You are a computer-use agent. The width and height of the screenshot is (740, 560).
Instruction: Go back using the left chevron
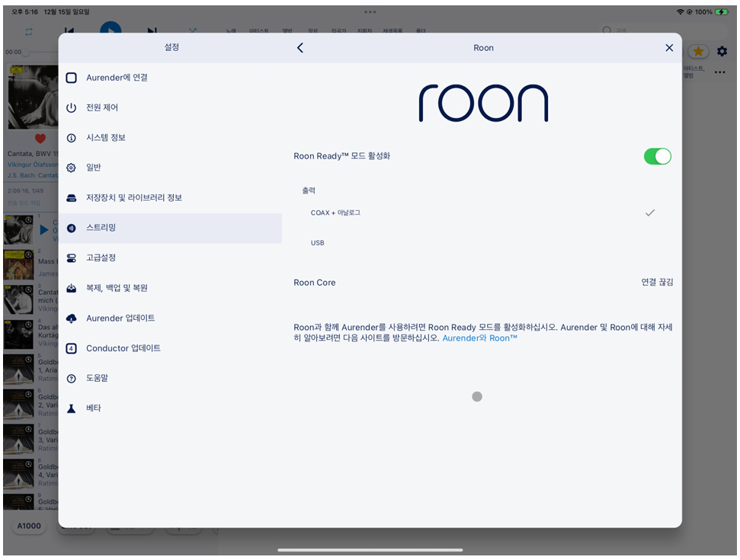point(300,48)
